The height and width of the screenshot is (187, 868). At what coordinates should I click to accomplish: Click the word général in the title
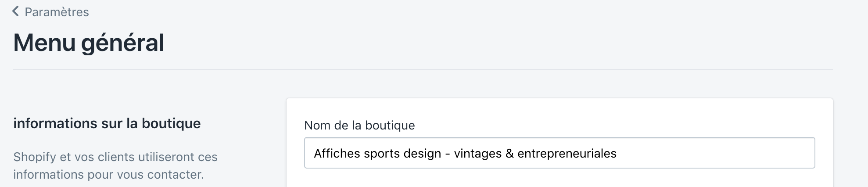[122, 43]
